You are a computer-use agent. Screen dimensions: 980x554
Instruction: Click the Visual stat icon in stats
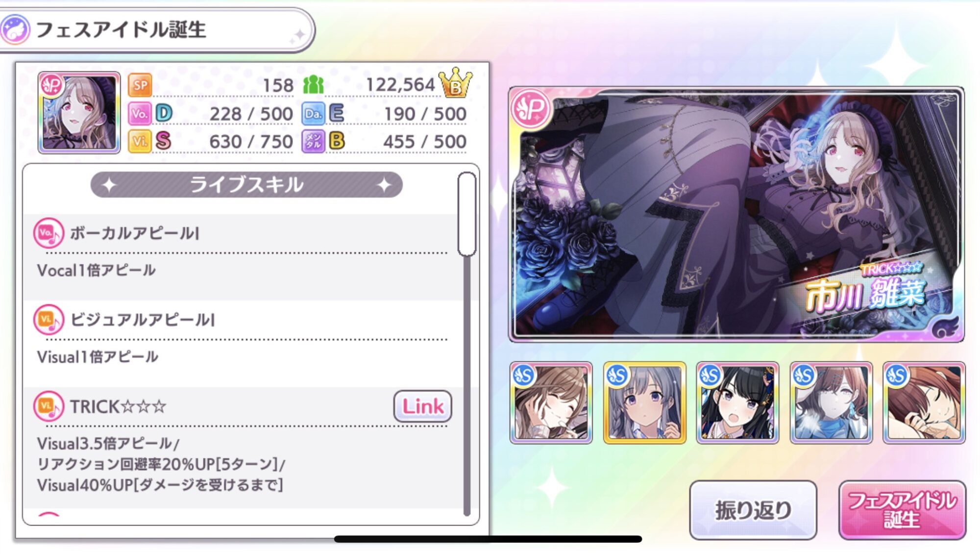point(140,142)
